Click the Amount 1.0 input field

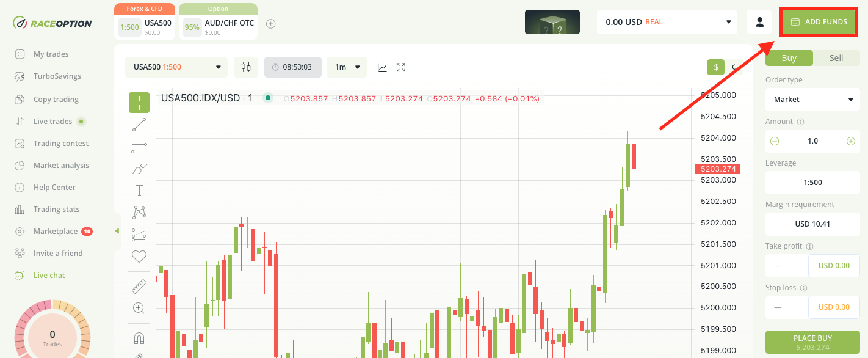812,141
